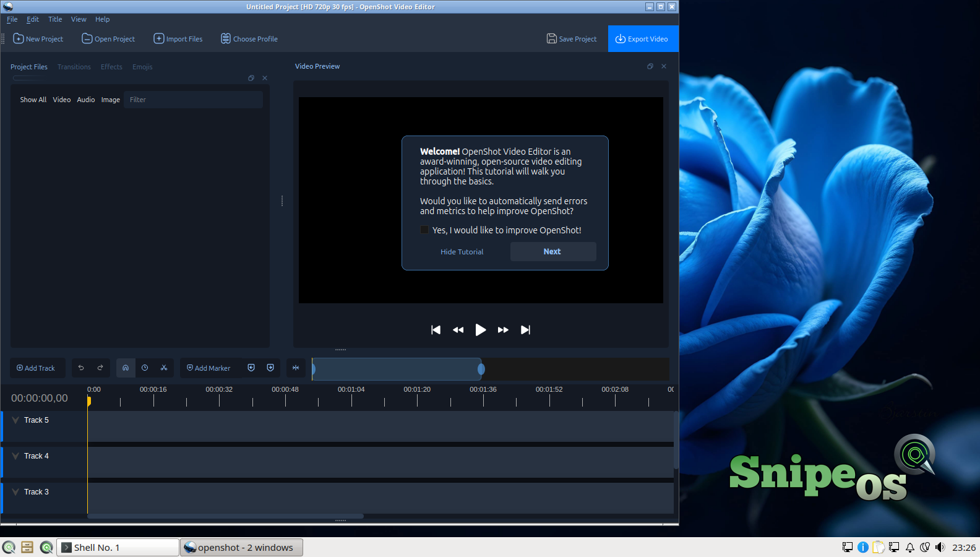Screen dimensions: 980x557
Task: Click the orange playhead marker on the ruler
Action: click(x=89, y=402)
